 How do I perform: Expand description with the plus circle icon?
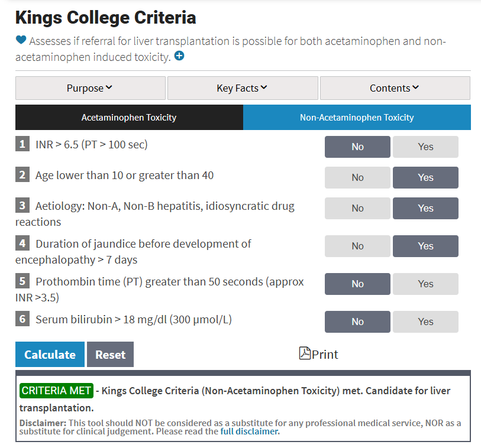coord(179,57)
